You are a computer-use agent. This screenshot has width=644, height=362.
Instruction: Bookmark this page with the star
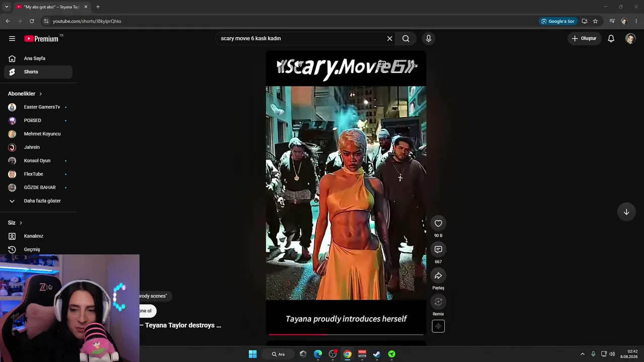point(595,21)
